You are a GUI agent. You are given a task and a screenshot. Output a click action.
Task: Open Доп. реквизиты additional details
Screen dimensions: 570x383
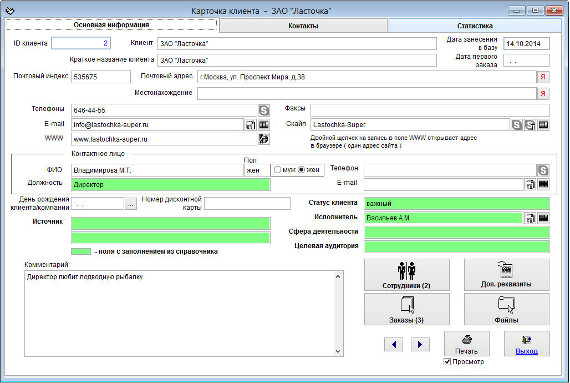506,275
